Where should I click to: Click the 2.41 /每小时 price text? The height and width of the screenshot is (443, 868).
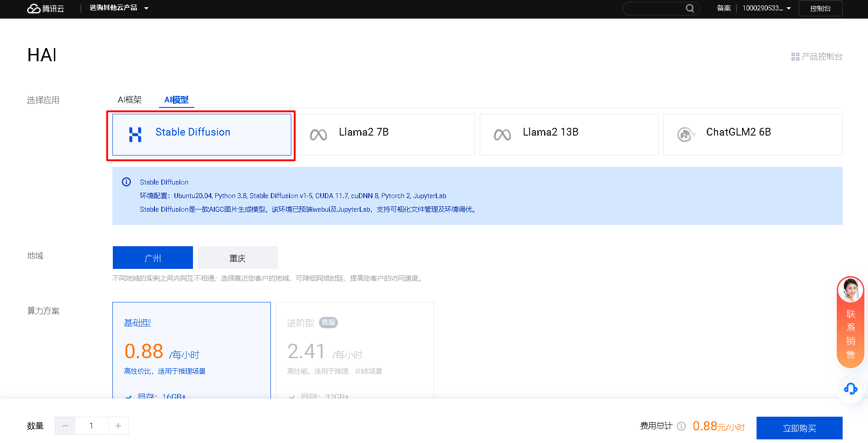[x=325, y=351]
